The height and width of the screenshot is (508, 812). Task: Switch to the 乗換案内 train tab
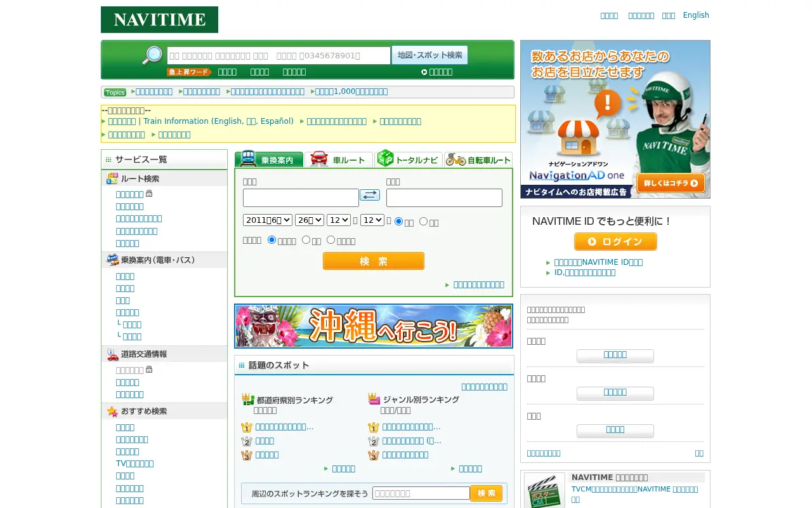tap(269, 159)
